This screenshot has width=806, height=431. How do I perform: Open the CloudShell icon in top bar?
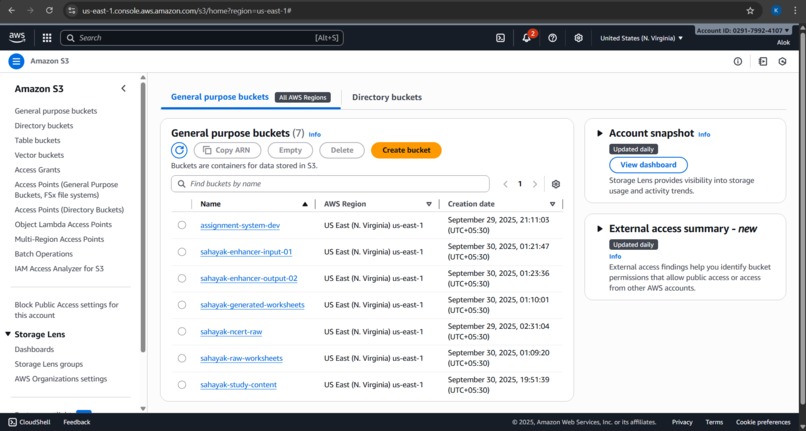500,38
